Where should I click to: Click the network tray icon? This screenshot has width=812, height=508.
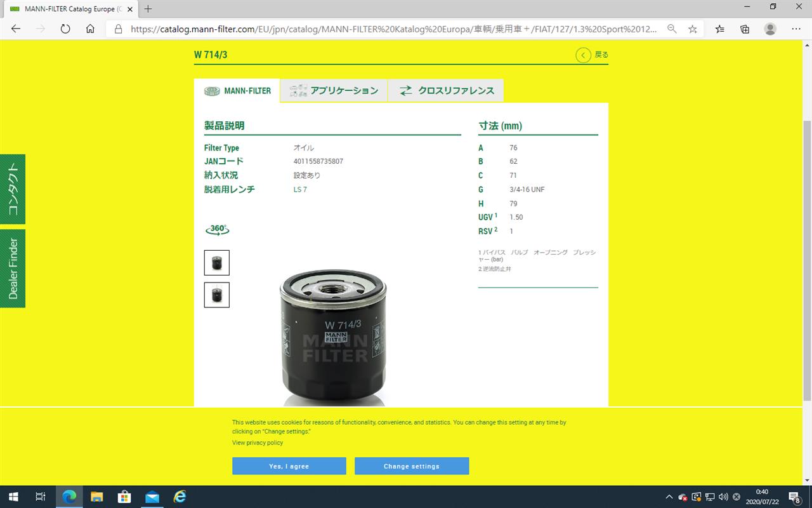click(709, 497)
